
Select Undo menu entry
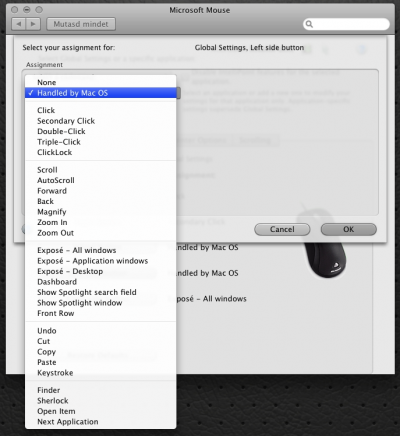(x=100, y=331)
